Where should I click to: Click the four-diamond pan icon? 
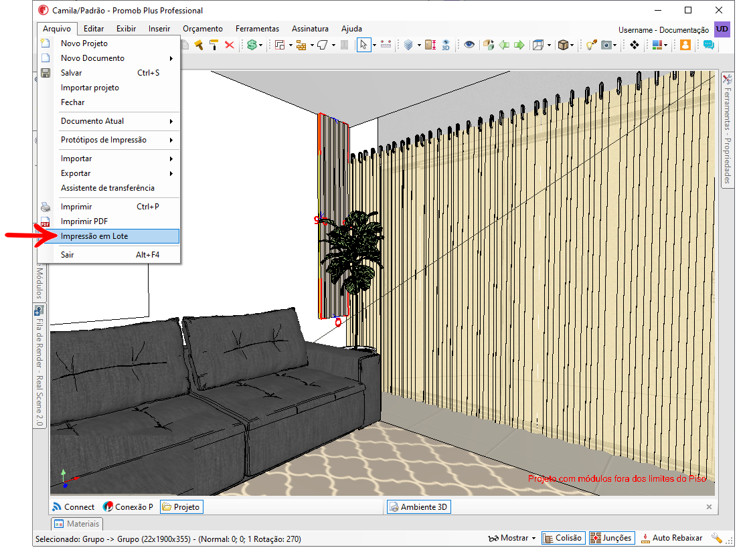(635, 45)
